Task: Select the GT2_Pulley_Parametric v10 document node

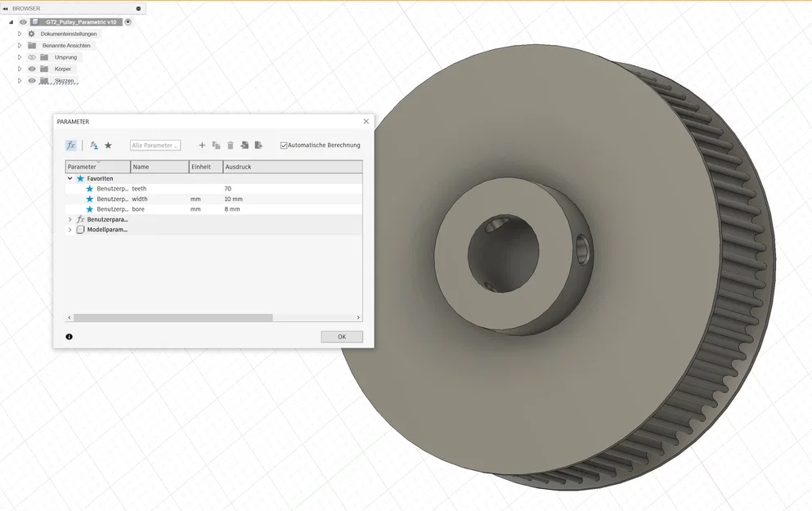Action: 82,22
